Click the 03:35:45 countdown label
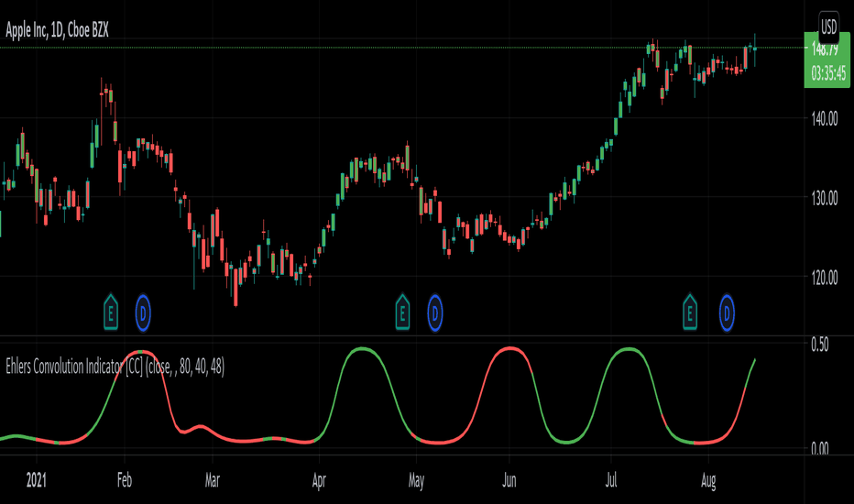 tap(827, 73)
